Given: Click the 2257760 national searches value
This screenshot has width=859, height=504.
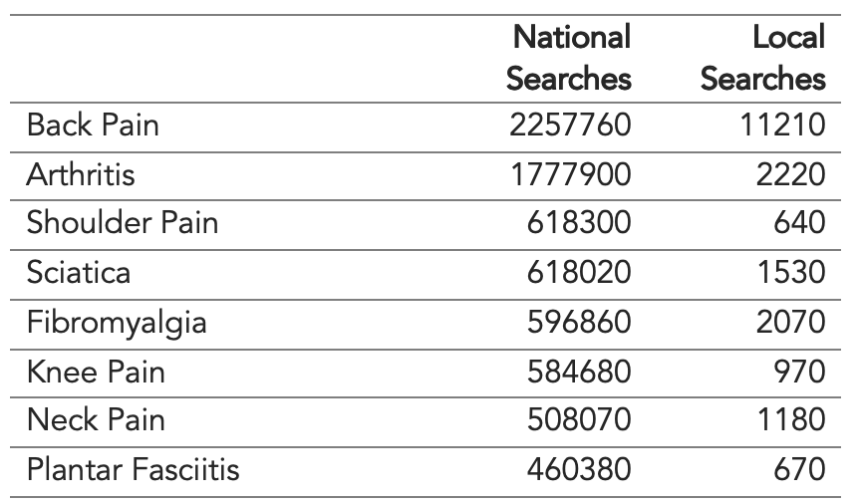Looking at the screenshot, I should 570,125.
